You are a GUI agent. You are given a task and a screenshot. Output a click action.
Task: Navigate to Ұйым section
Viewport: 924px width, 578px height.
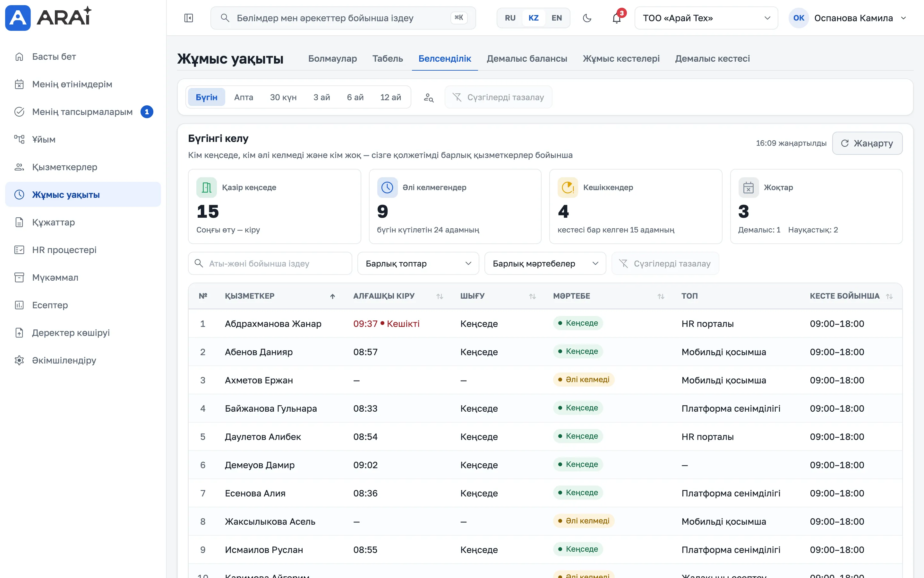pyautogui.click(x=83, y=140)
